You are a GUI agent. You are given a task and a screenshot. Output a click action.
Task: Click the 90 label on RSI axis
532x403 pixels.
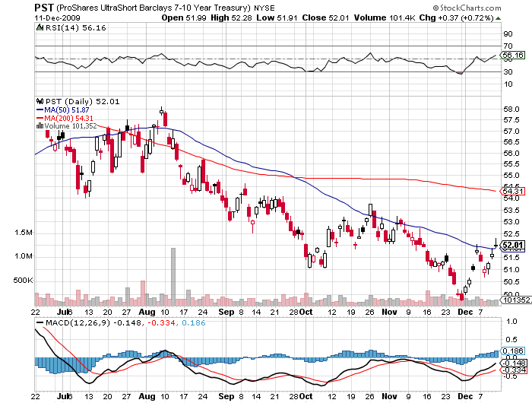(x=508, y=33)
